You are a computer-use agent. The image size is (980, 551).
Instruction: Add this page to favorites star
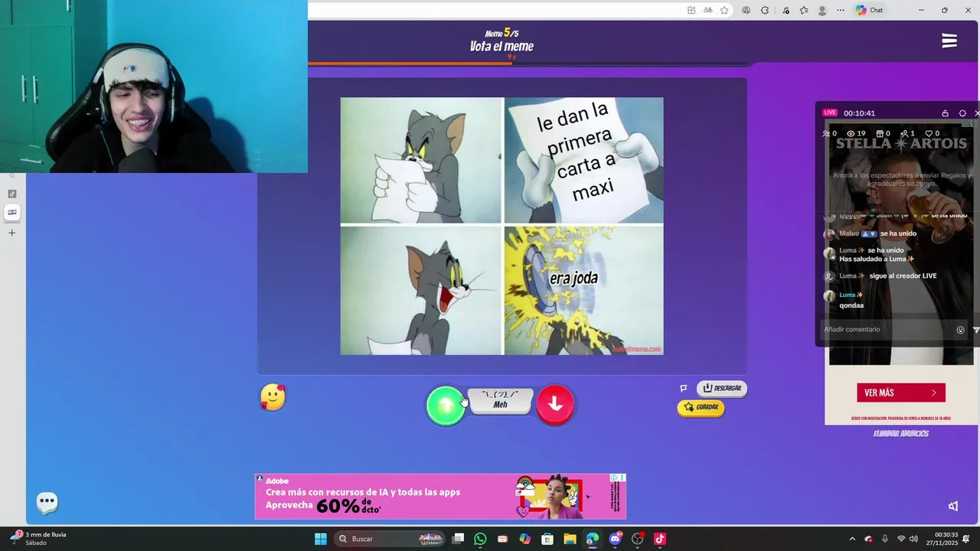click(724, 10)
